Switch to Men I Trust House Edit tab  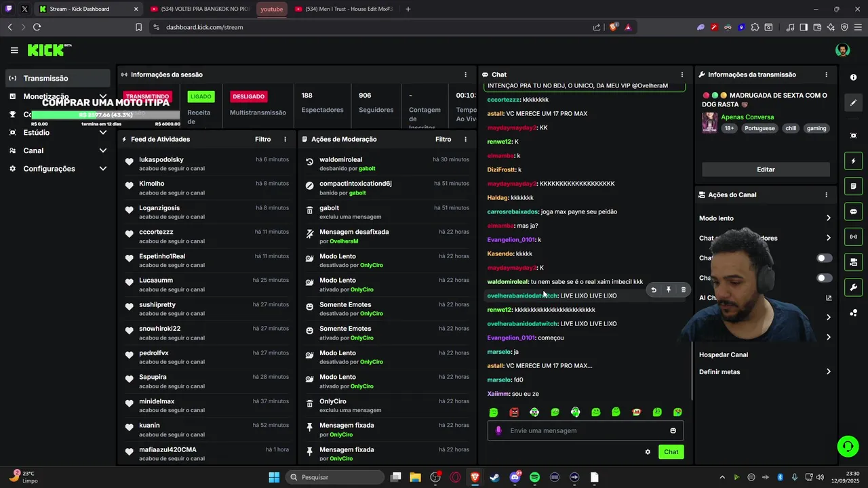coord(344,9)
